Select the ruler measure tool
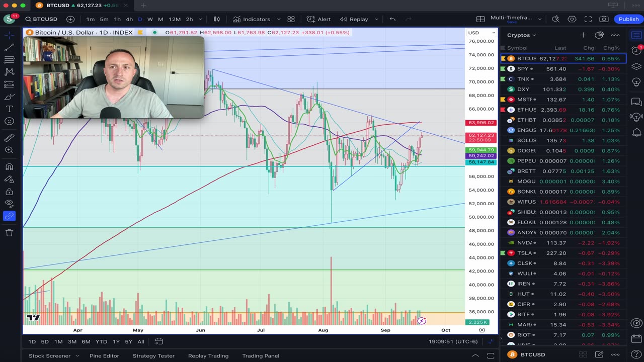The height and width of the screenshot is (362, 644). point(9,138)
